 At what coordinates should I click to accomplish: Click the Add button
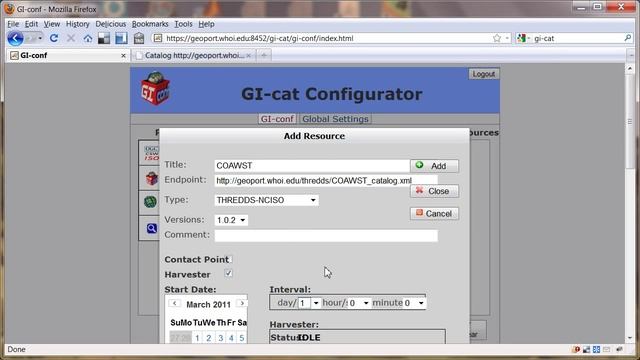[434, 166]
